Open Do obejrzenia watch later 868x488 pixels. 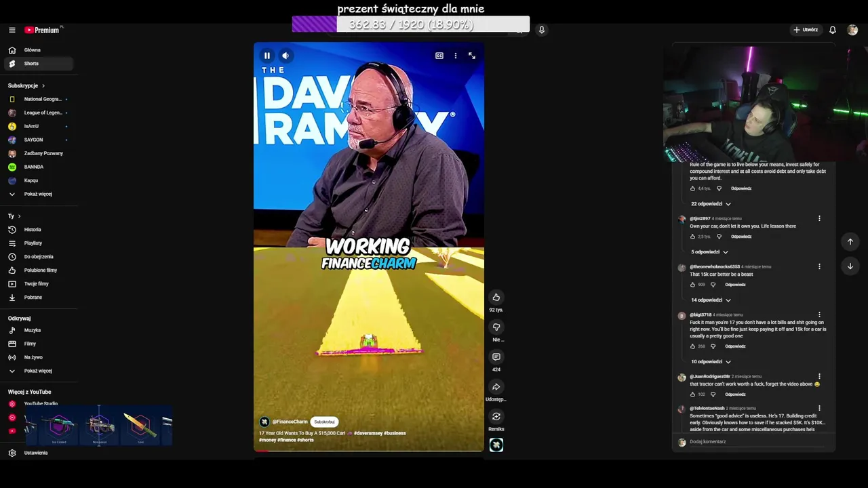point(39,257)
